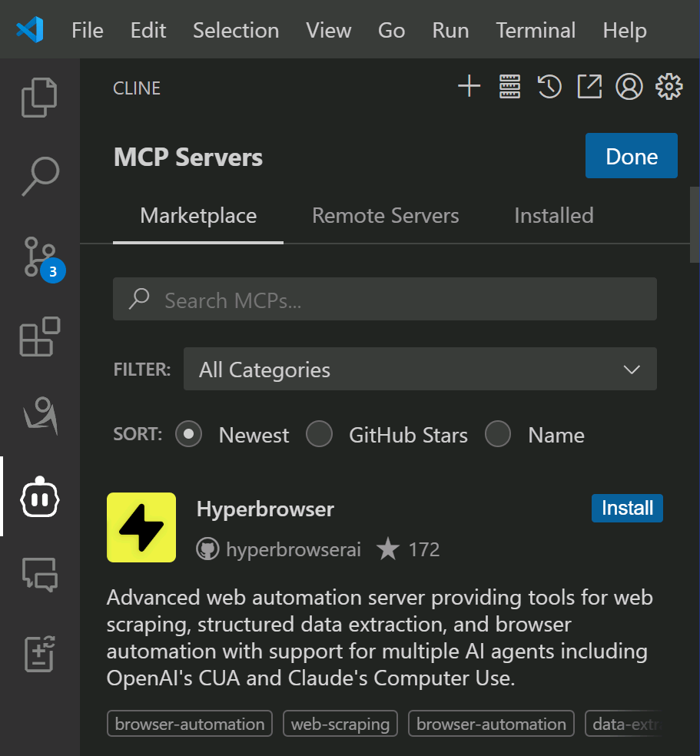Pop out Cline in editor tab icon
This screenshot has width=700, height=756.
[x=589, y=87]
